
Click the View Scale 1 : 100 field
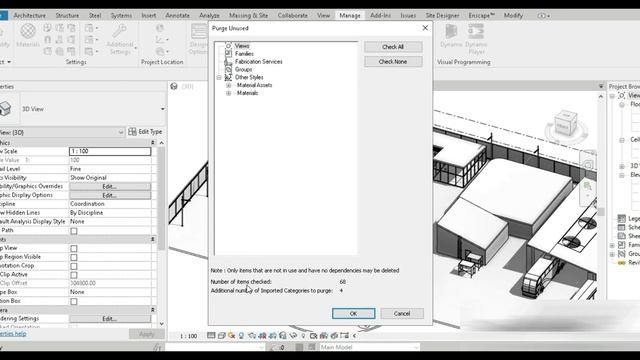[110, 151]
